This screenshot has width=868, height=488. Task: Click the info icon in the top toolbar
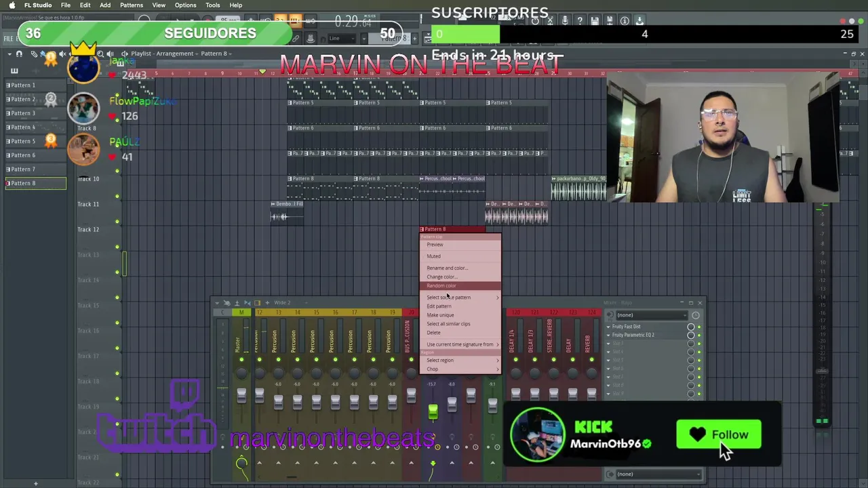point(625,21)
